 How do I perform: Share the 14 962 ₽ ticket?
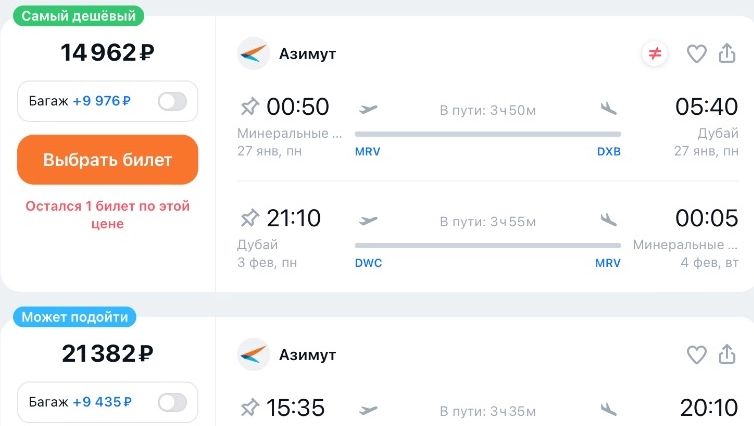pos(727,53)
